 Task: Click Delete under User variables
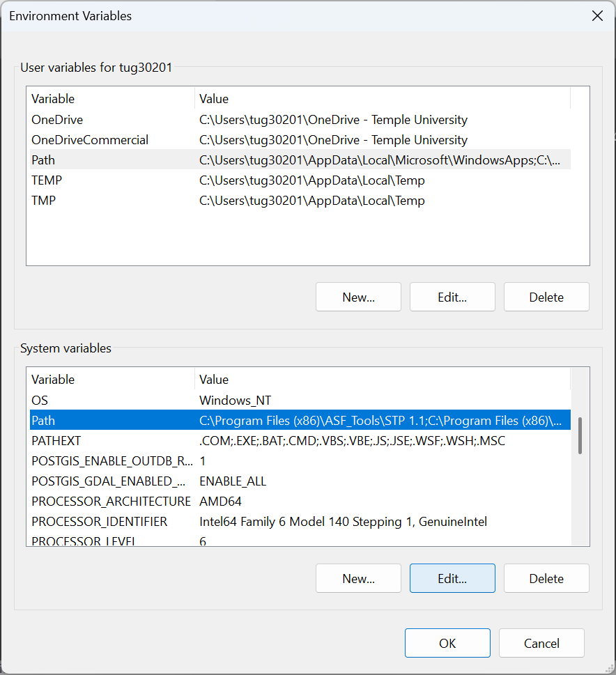coord(546,297)
